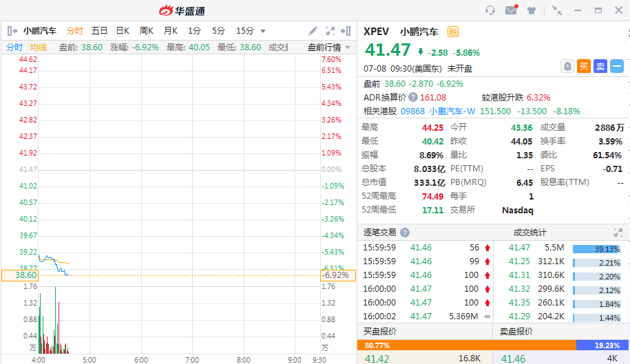Click the 卖盘报价 header
Screen dimensions: 630x364
pyautogui.click(x=516, y=332)
